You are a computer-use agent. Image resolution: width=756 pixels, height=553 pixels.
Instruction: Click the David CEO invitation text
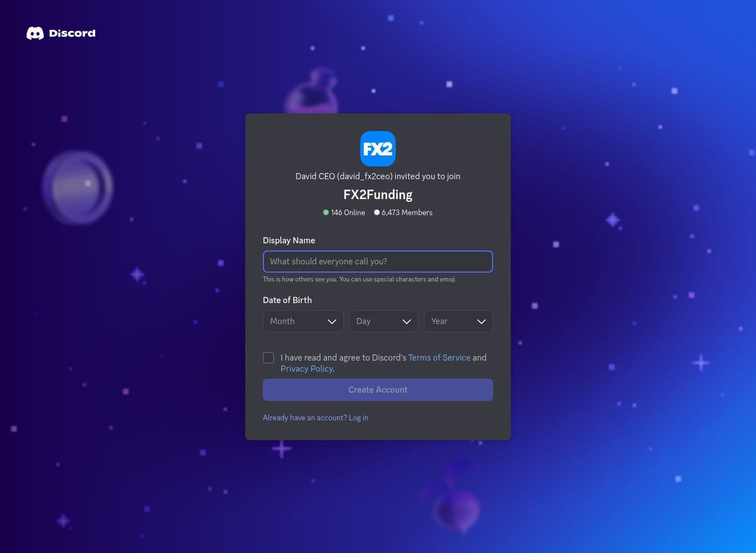[378, 176]
